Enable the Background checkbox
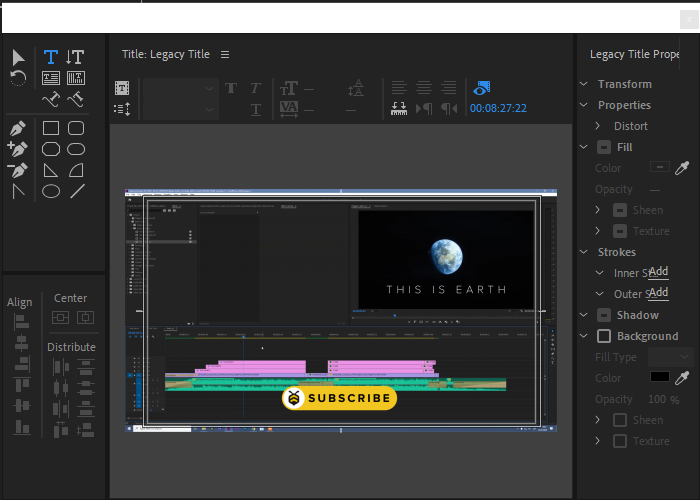 (x=604, y=336)
